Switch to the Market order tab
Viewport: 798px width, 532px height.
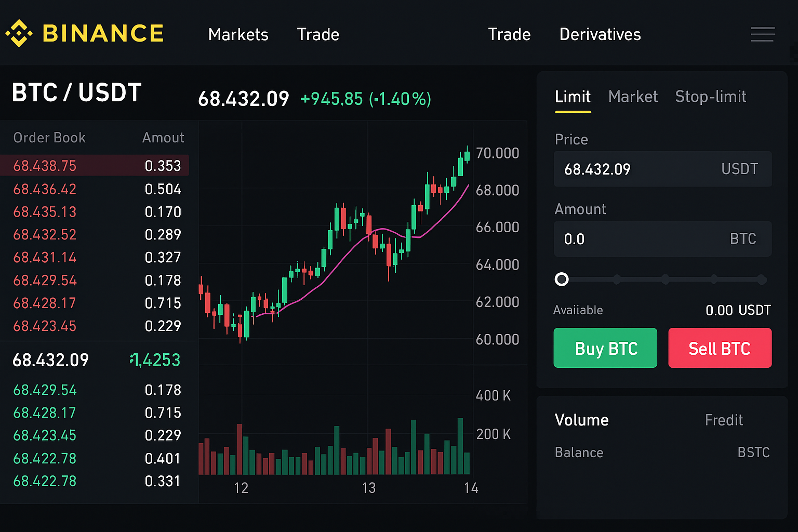[633, 97]
